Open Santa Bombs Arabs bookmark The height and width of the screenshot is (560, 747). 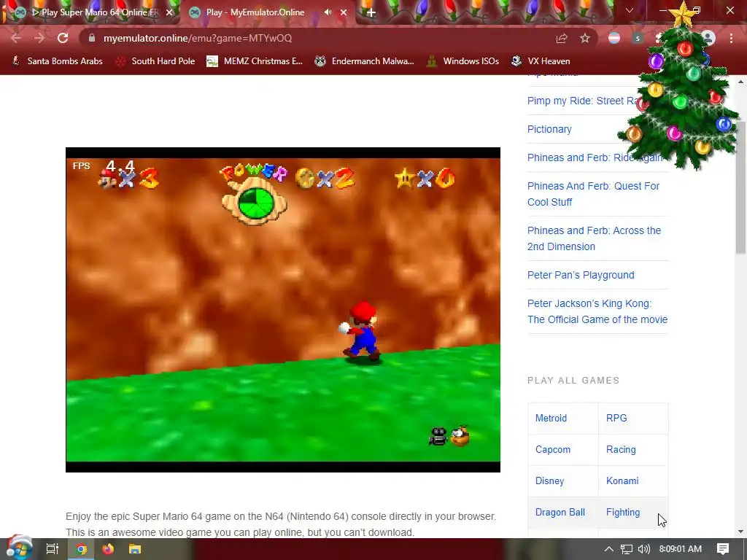click(x=57, y=61)
